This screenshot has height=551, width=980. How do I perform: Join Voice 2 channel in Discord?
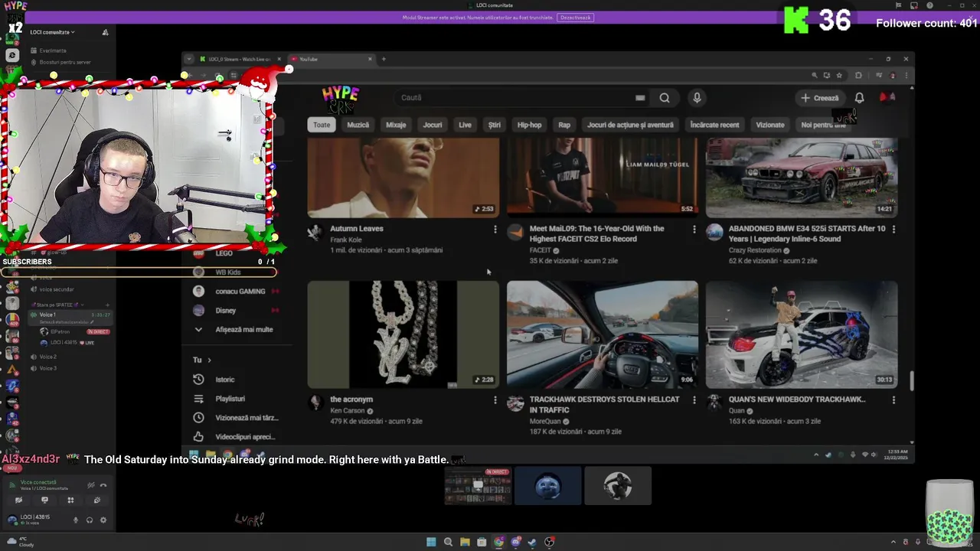tap(47, 357)
